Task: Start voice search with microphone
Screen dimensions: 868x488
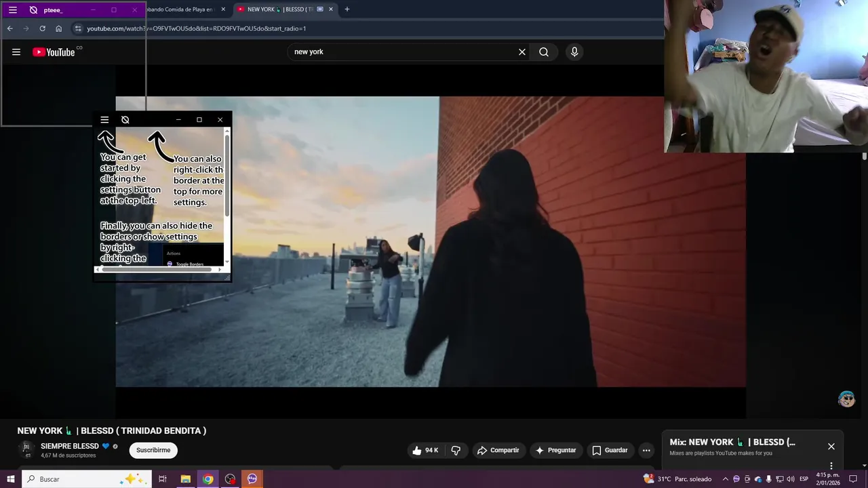Action: coord(574,52)
